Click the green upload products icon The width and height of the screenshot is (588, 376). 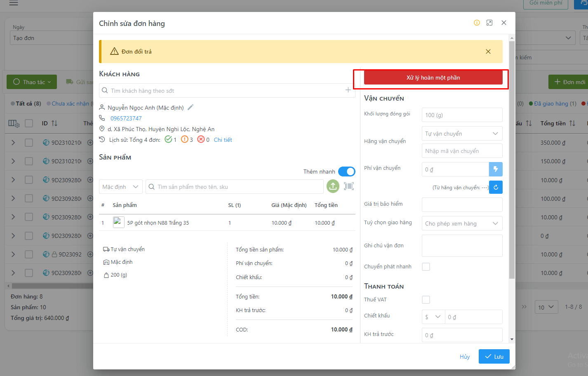(x=333, y=186)
